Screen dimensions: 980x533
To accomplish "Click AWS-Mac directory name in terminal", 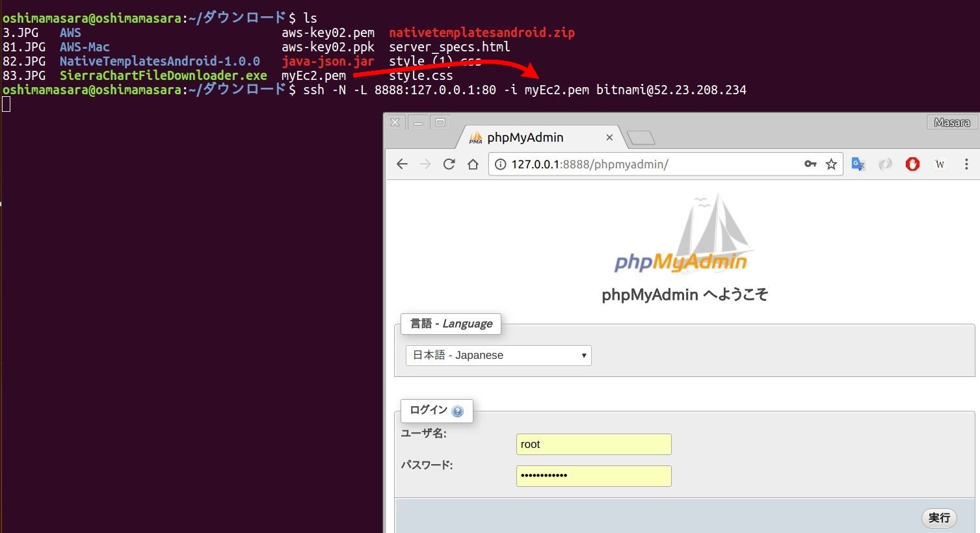I will point(85,47).
